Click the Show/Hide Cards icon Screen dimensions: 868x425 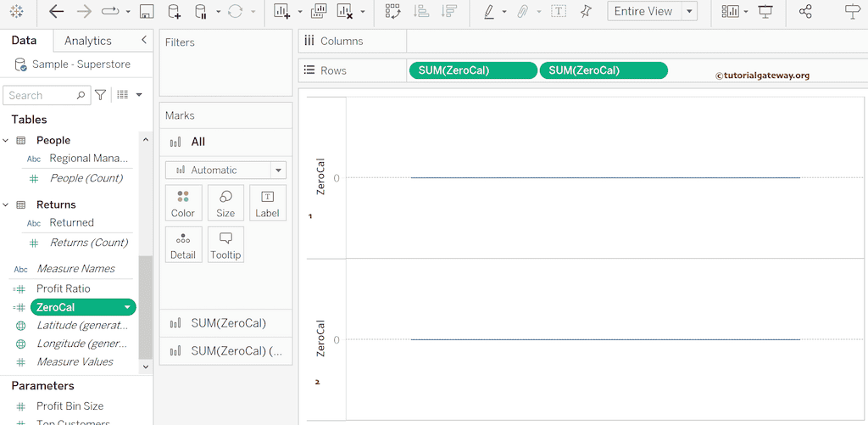click(732, 11)
